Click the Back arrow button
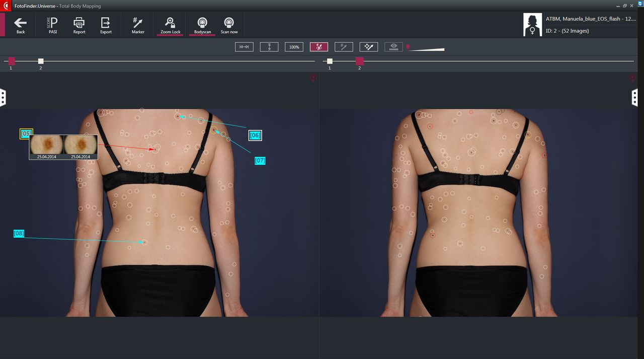 click(x=20, y=25)
